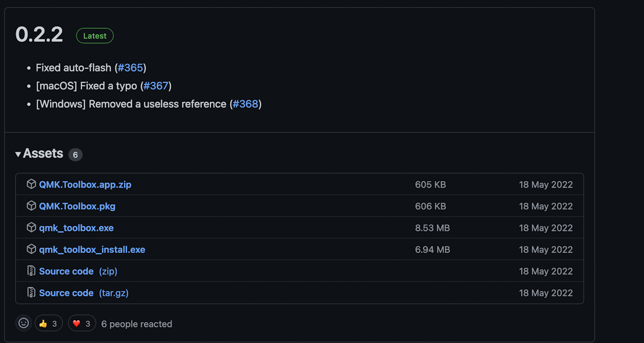Download qmk_toolbox.exe
The width and height of the screenshot is (644, 343).
coord(76,228)
